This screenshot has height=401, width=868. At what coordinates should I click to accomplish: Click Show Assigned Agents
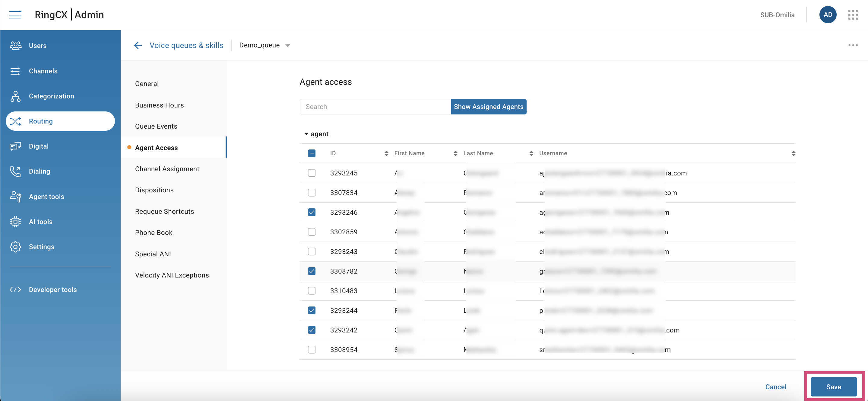coord(489,107)
